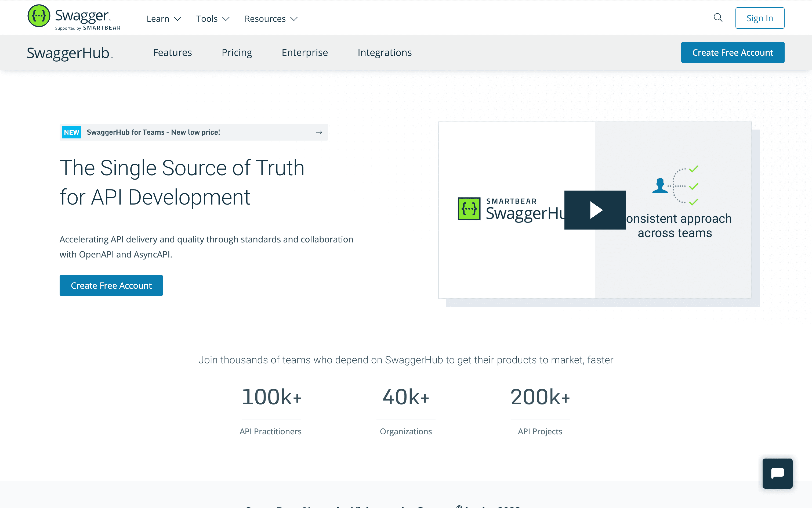
Task: Expand the Resources dropdown menu
Action: tap(271, 19)
